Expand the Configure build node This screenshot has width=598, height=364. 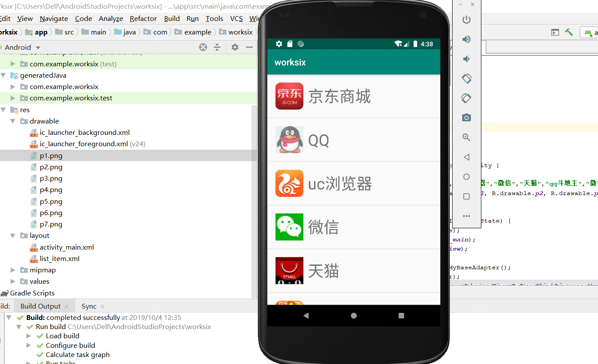[28, 345]
